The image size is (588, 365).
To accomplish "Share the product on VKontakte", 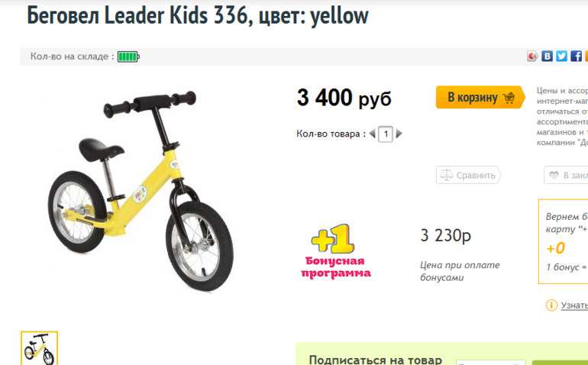I will coord(547,57).
